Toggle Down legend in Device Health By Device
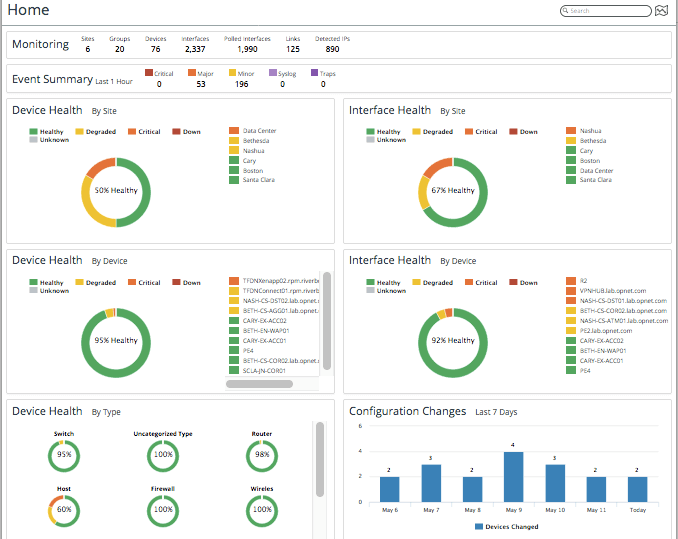This screenshot has width=678, height=539. coord(186,283)
